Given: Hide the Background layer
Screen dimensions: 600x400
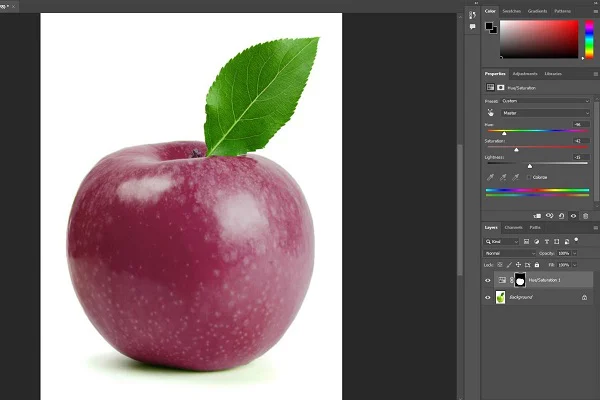Looking at the screenshot, I should [x=488, y=297].
